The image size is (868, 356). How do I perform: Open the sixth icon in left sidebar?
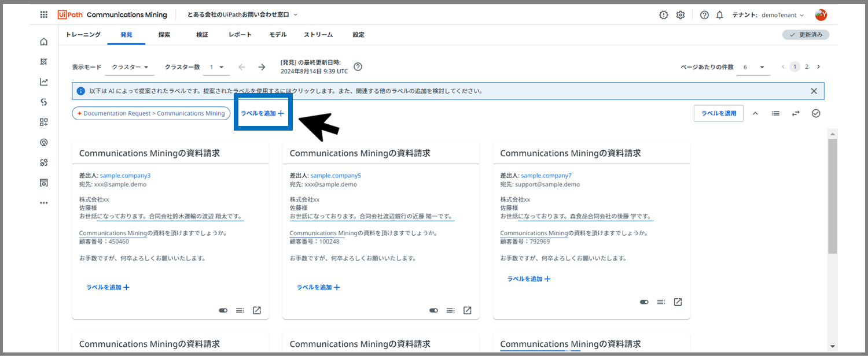[44, 143]
